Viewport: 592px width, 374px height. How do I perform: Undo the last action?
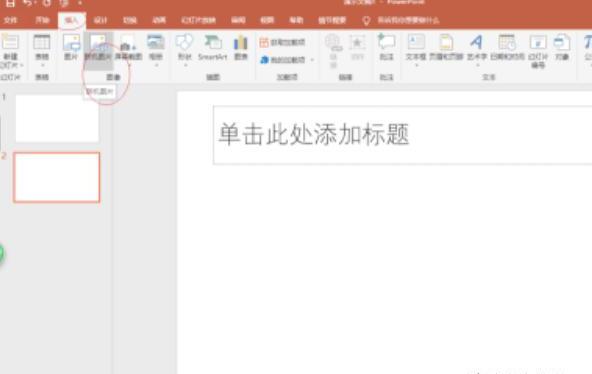tap(27, 3)
